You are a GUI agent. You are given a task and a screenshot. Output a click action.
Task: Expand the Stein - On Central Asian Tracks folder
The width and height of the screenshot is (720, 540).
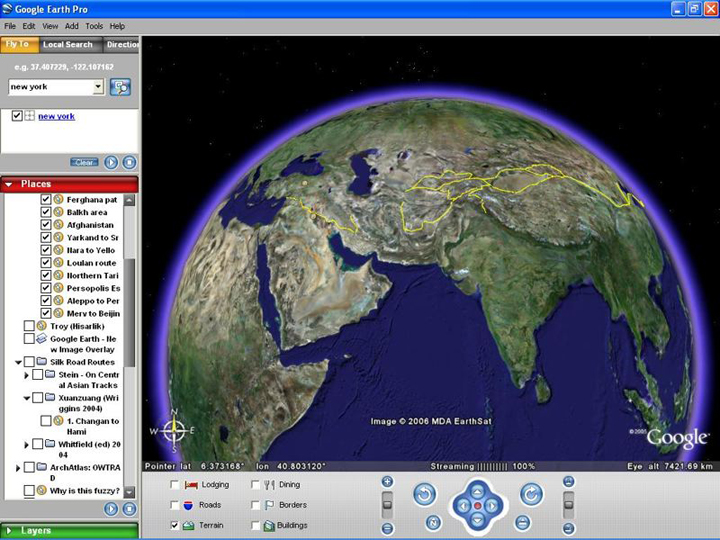27,375
